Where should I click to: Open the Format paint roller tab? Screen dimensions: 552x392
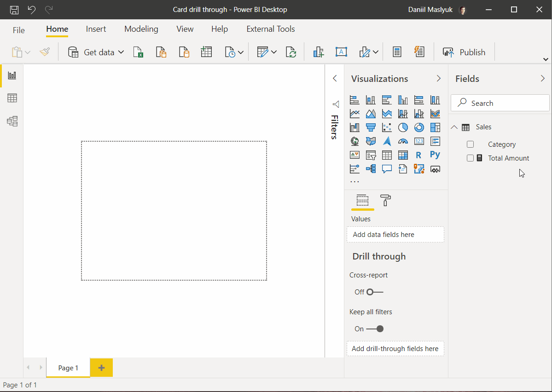point(385,201)
